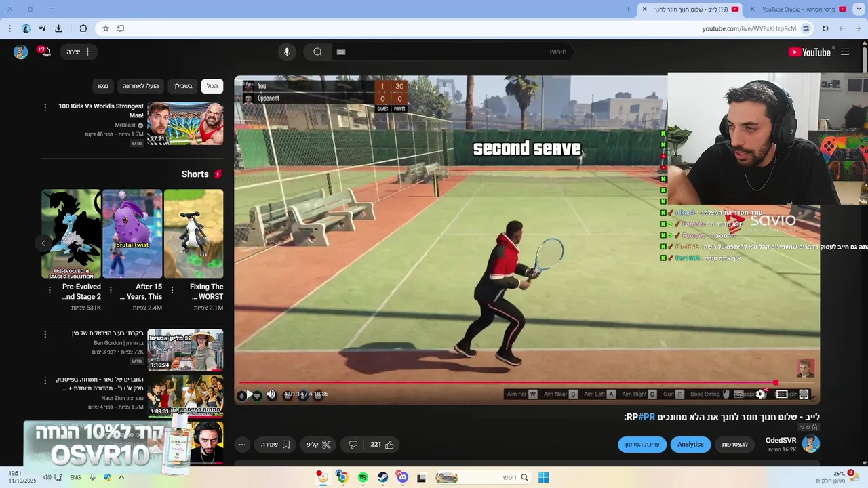Viewport: 868px width, 488px height.
Task: Close the YouTube Studio browser tab
Action: [x=752, y=9]
